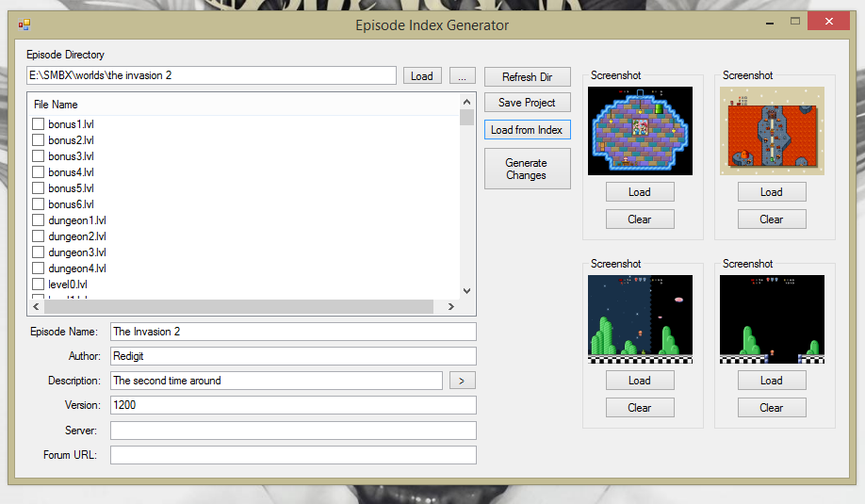The image size is (865, 504).
Task: Click the application icon in title bar
Action: coord(24,24)
